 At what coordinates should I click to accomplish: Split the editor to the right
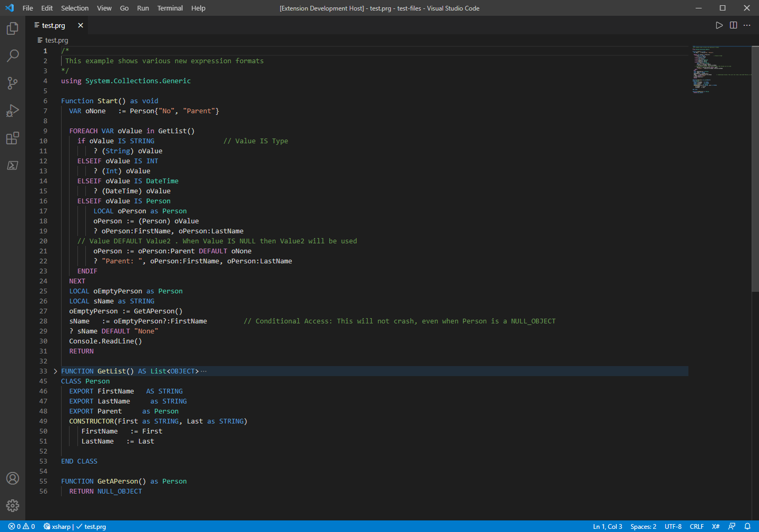point(733,25)
